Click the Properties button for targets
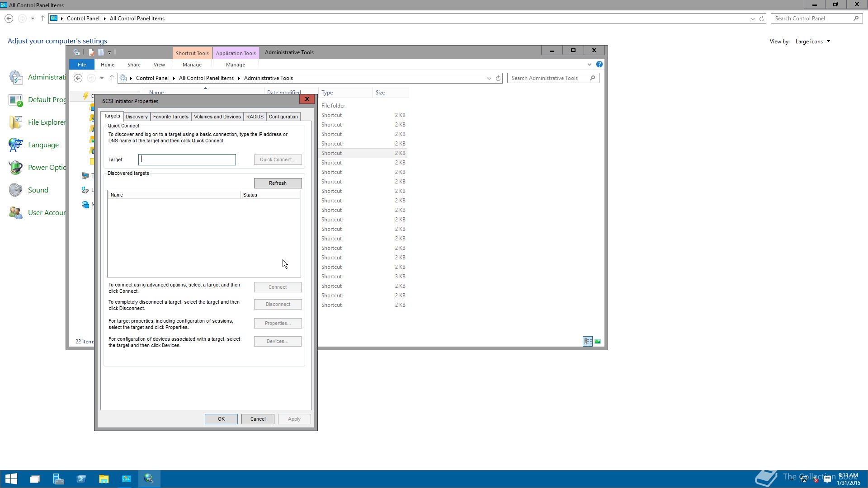 278,323
